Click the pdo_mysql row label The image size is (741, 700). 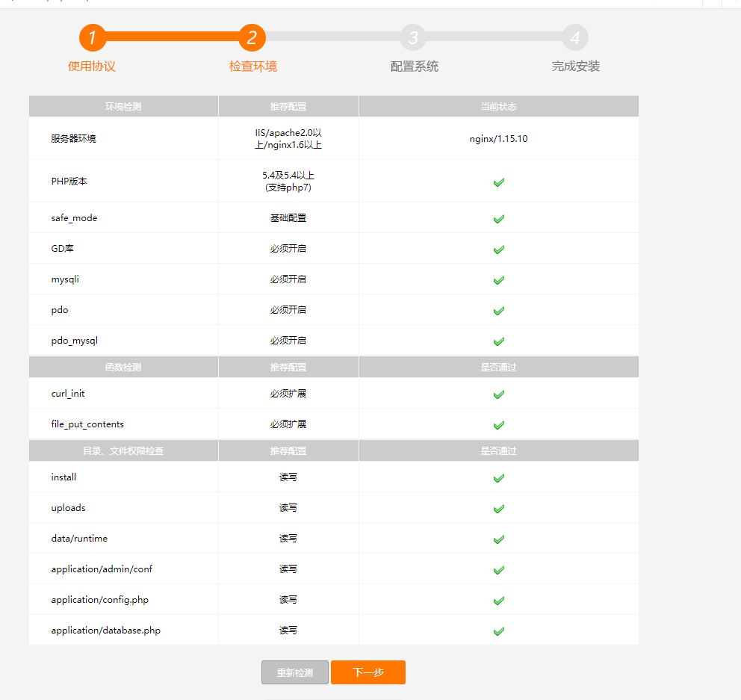(x=75, y=341)
